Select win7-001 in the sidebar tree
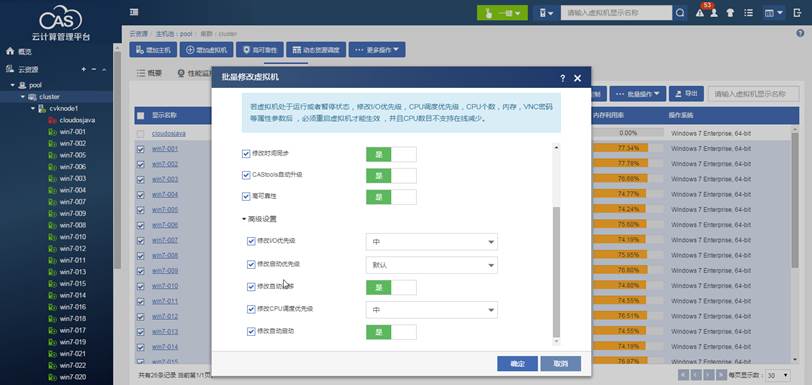The height and width of the screenshot is (385, 812). [72, 132]
